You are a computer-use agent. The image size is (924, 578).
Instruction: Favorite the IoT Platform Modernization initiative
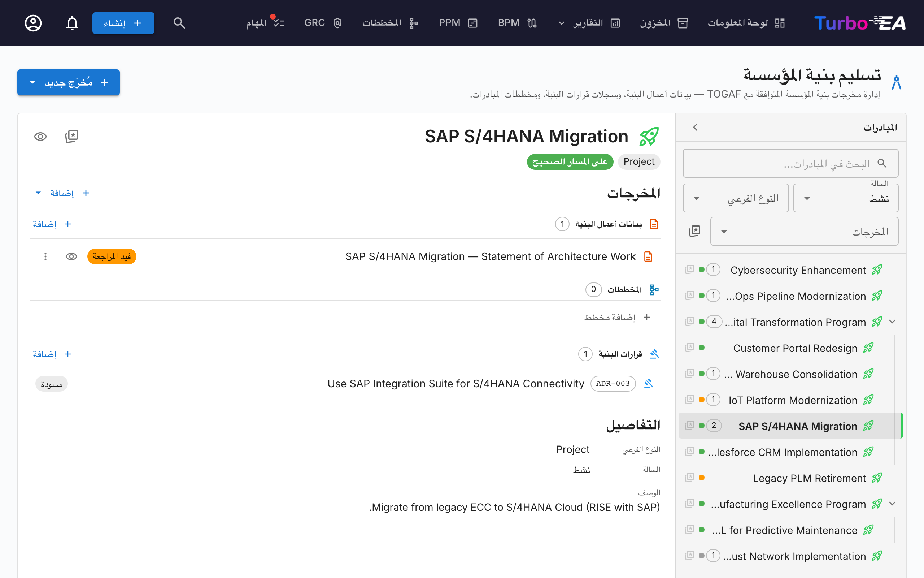(x=689, y=400)
